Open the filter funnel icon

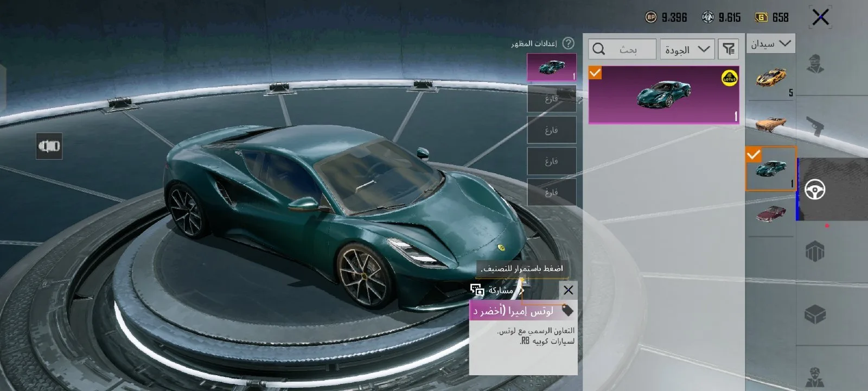point(729,49)
